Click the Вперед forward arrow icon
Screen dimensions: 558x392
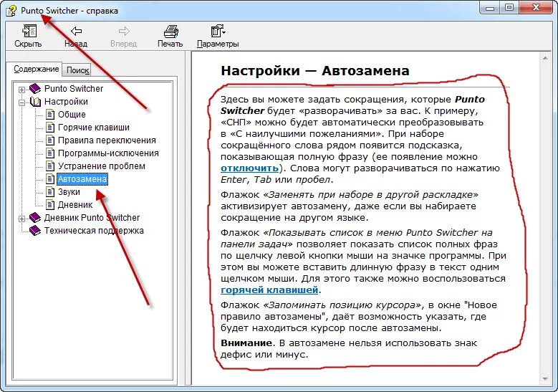coord(124,32)
